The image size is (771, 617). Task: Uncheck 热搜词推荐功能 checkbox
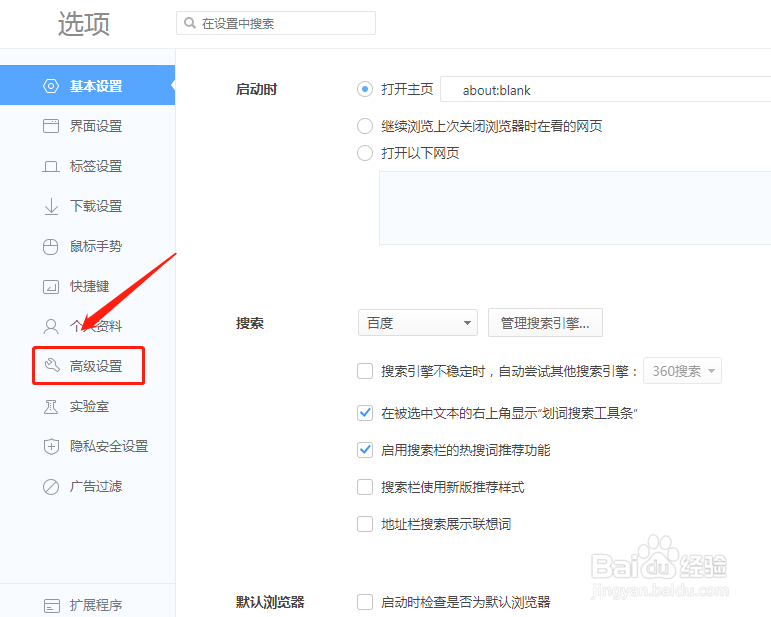pyautogui.click(x=365, y=450)
